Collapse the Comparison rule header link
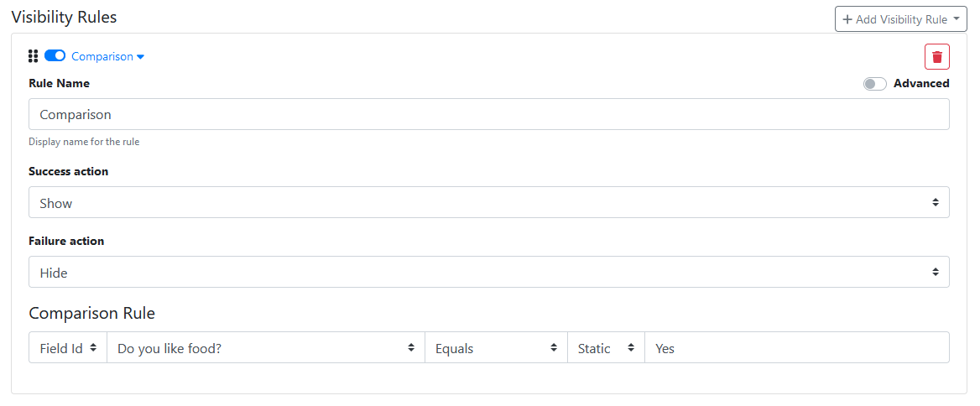Viewport: 980px width, 406px height. click(x=102, y=57)
